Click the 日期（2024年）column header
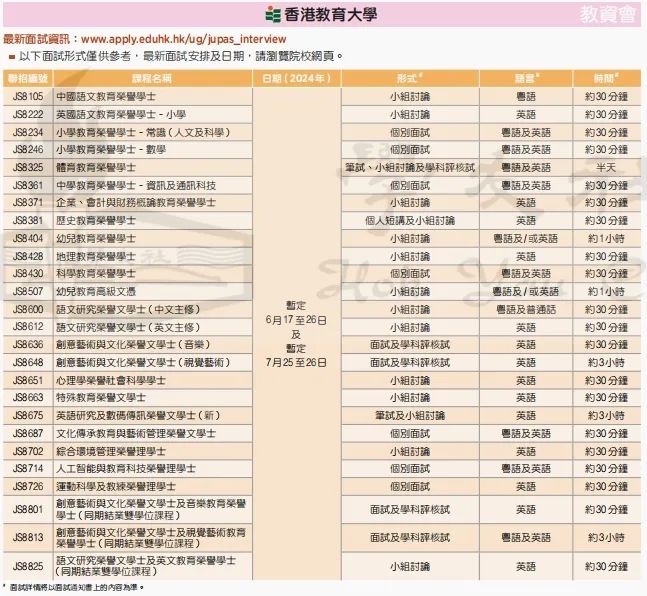The height and width of the screenshot is (596, 647). pyautogui.click(x=297, y=78)
